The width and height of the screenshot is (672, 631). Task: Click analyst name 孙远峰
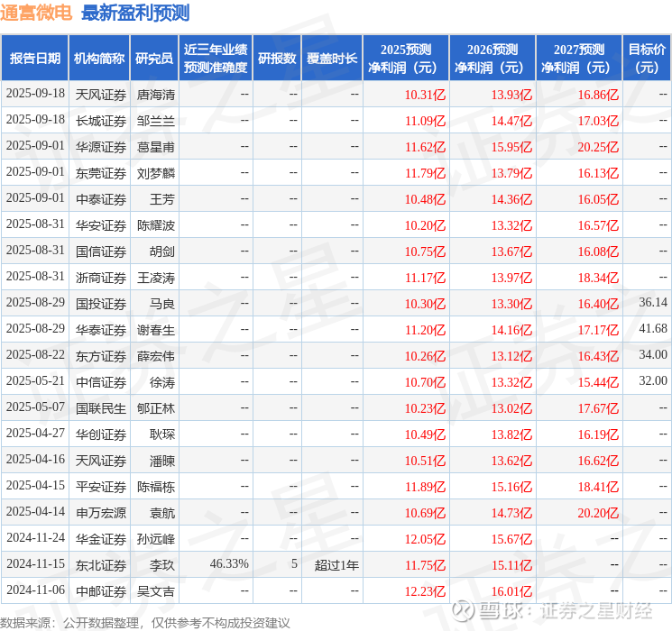[x=156, y=539]
